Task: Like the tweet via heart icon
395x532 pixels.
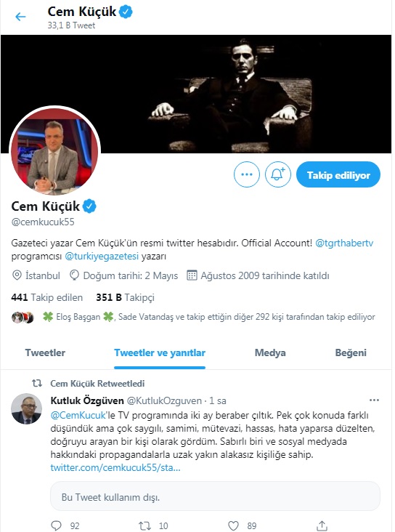Action: pos(233,525)
